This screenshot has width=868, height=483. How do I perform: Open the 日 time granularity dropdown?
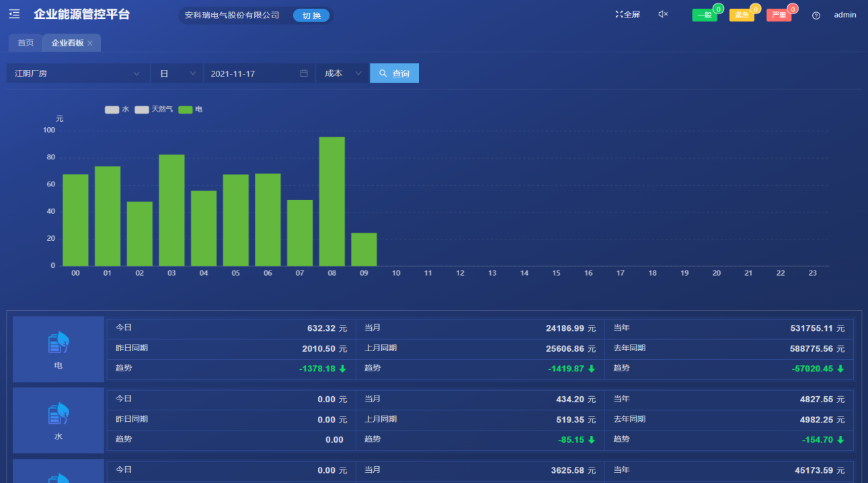[x=176, y=73]
